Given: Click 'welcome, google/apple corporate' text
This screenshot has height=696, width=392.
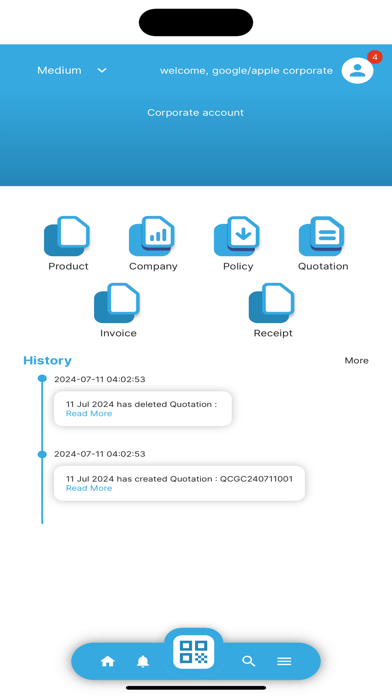Looking at the screenshot, I should [x=246, y=71].
